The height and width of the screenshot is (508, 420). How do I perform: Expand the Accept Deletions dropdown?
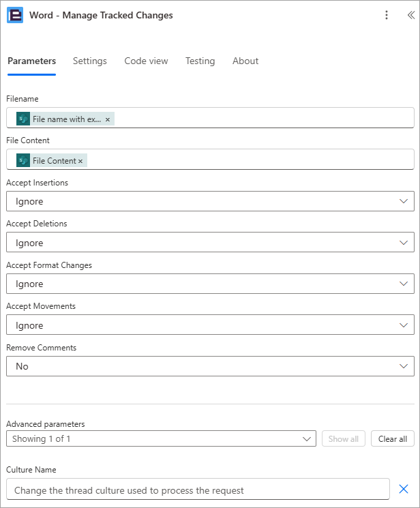pos(210,242)
